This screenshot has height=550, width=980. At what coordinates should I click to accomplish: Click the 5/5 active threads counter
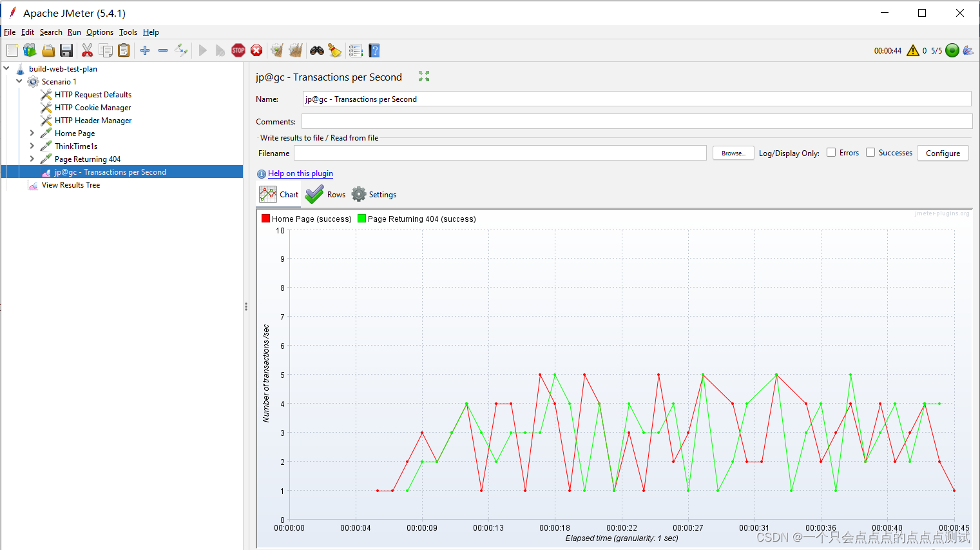(936, 50)
